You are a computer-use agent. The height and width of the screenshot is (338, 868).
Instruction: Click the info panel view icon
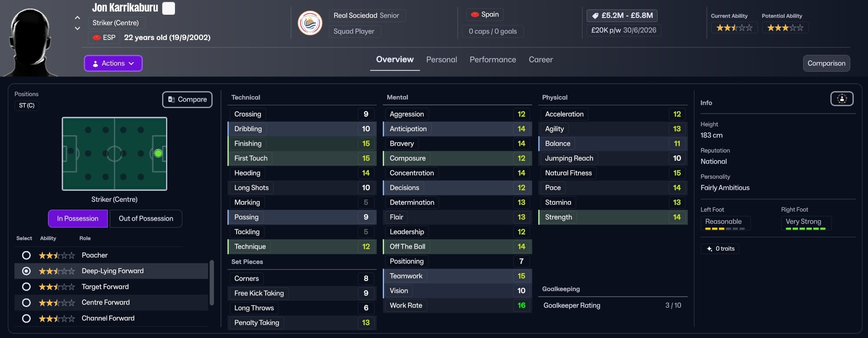[841, 99]
